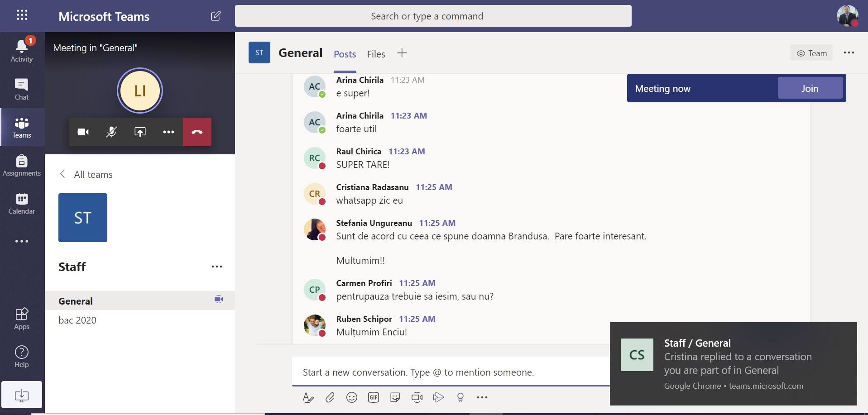The width and height of the screenshot is (868, 415).
Task: Start Meet now from compose toolbar
Action: (x=417, y=397)
